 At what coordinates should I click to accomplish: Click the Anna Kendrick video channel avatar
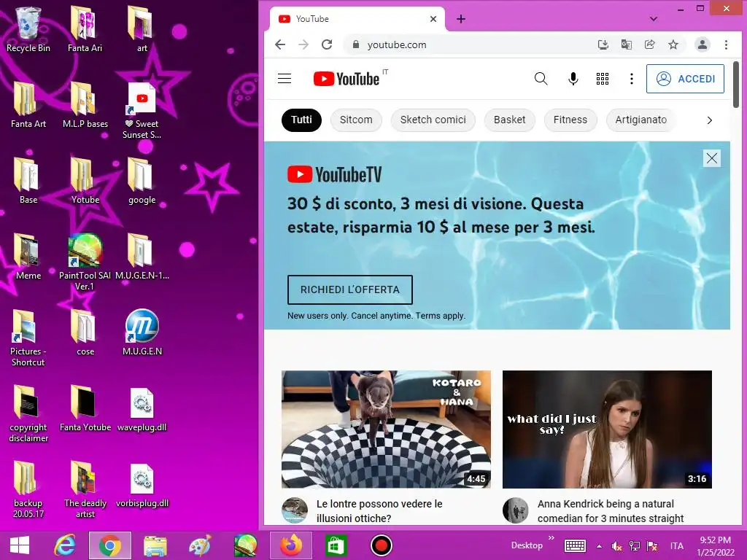[x=516, y=510]
